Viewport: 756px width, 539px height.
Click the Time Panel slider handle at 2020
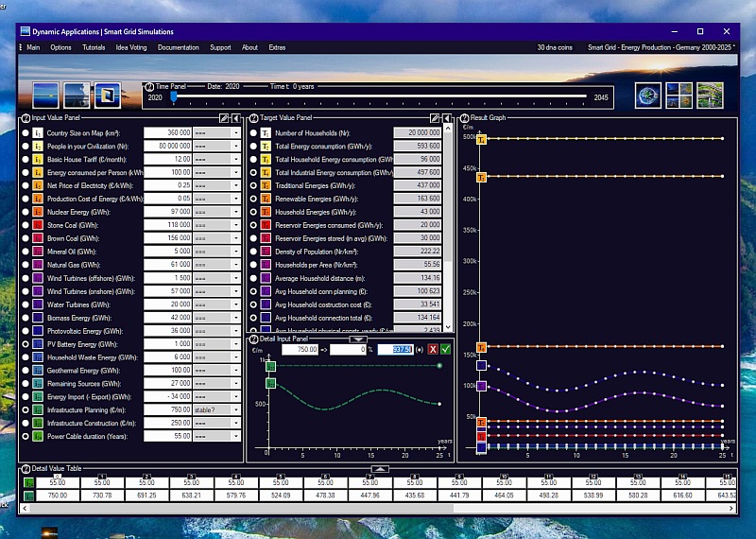point(174,97)
